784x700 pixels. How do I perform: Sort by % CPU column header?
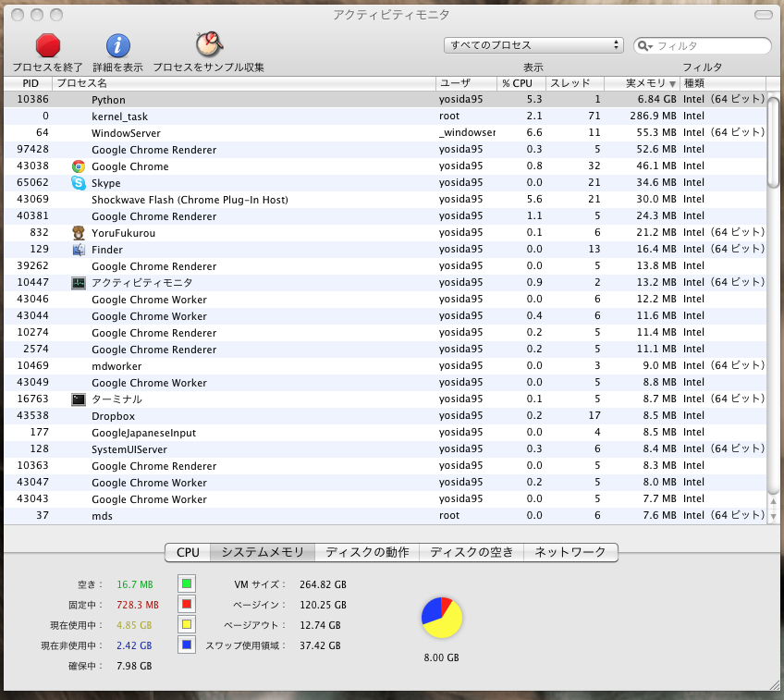click(518, 83)
